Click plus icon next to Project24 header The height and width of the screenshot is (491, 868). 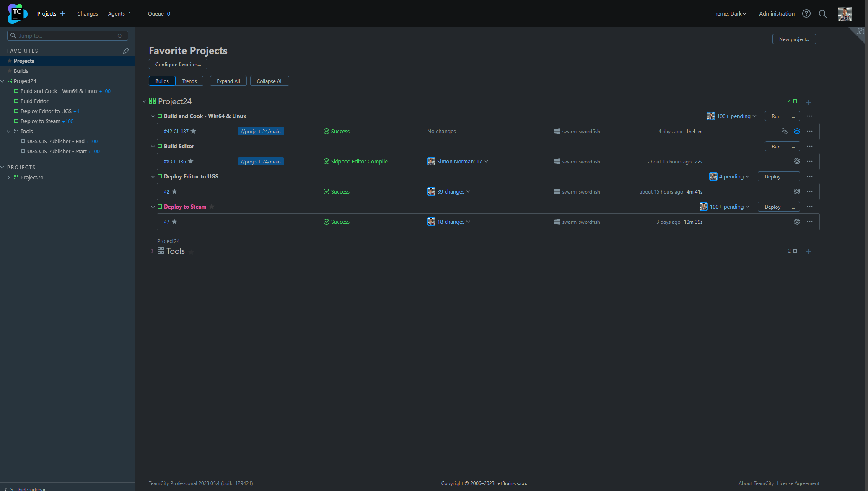pos(808,102)
